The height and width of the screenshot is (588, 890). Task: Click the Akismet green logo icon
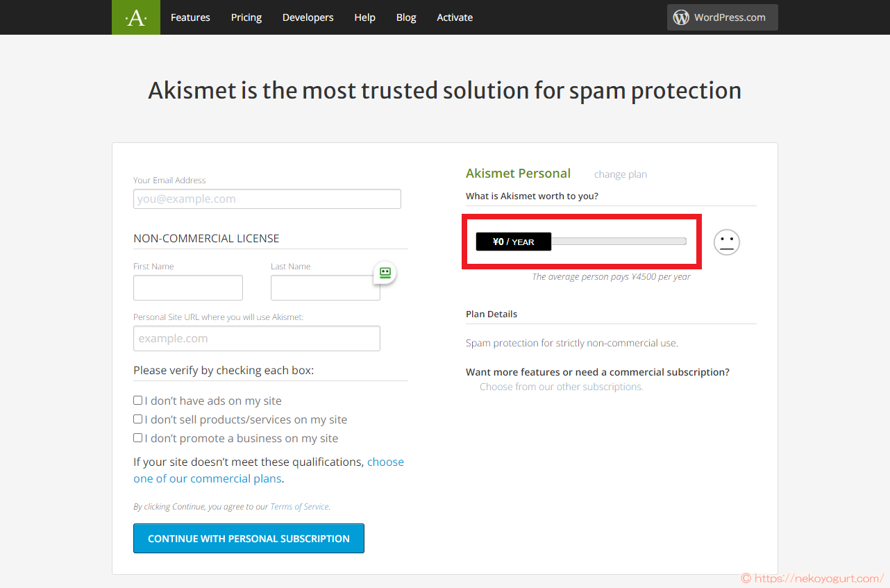(x=136, y=17)
